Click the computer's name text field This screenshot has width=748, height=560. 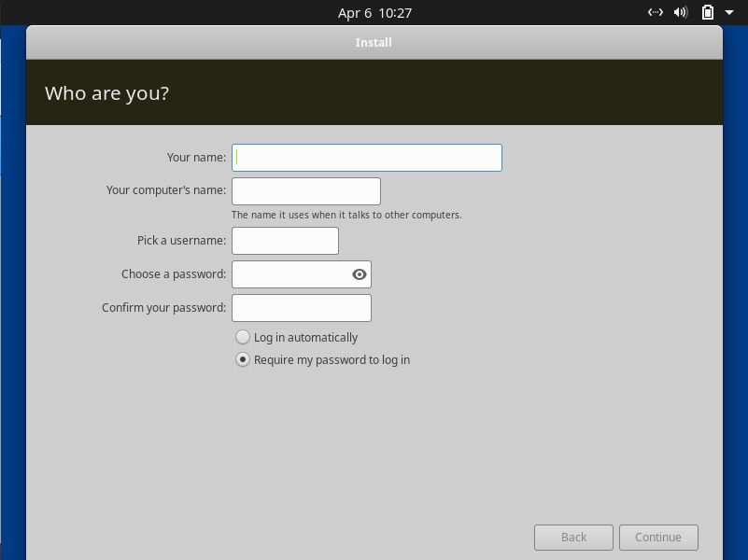point(306,191)
